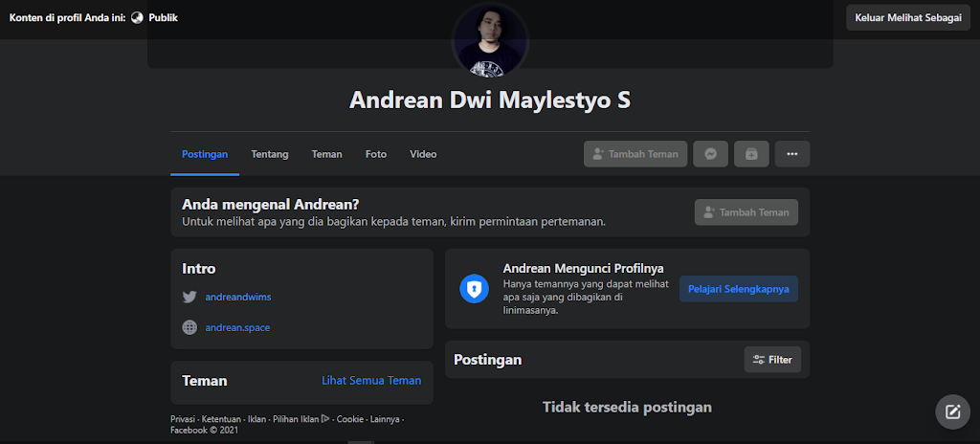980x444 pixels.
Task: Click the Iklan footer link
Action: [x=256, y=419]
